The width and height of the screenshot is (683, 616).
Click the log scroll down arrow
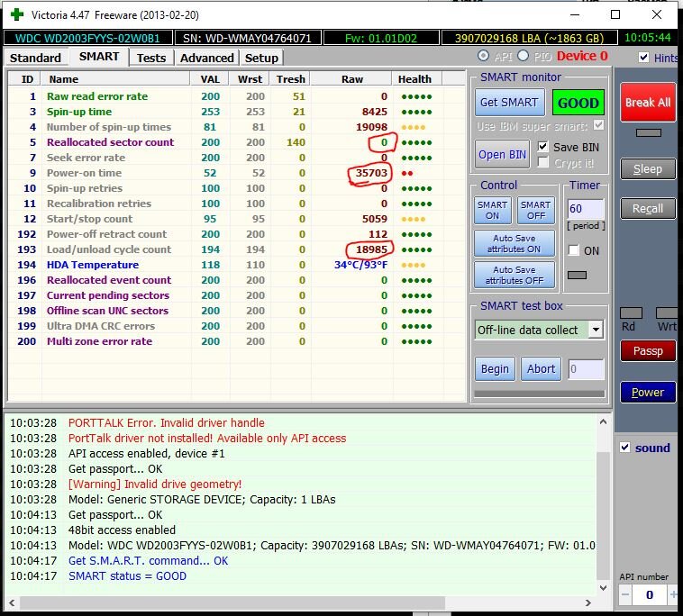604,588
